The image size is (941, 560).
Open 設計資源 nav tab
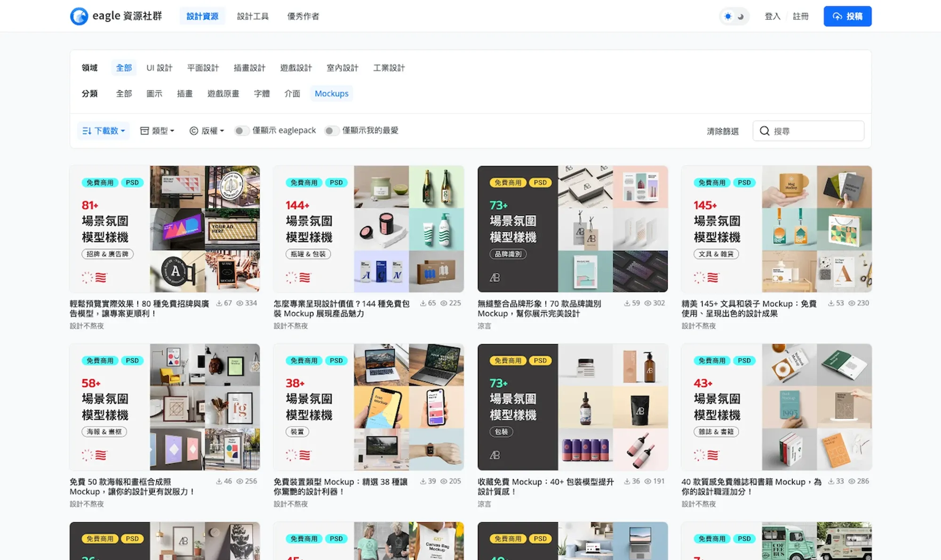click(202, 16)
